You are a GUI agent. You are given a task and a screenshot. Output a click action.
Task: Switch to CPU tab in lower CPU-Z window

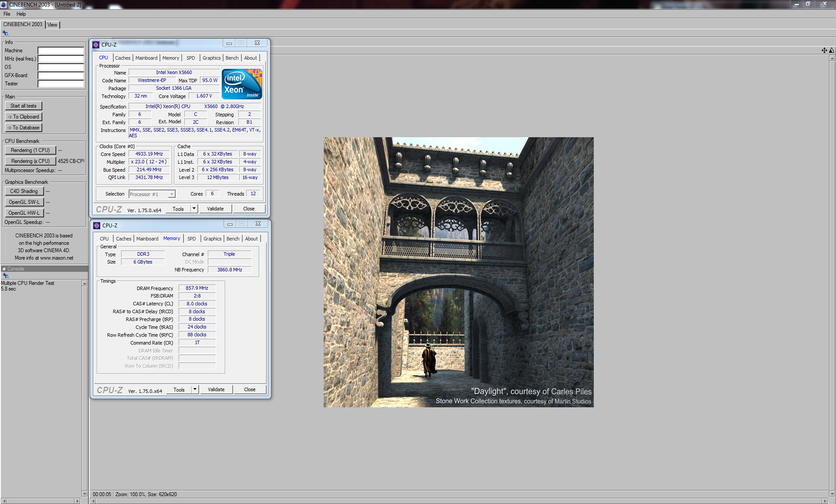[104, 239]
